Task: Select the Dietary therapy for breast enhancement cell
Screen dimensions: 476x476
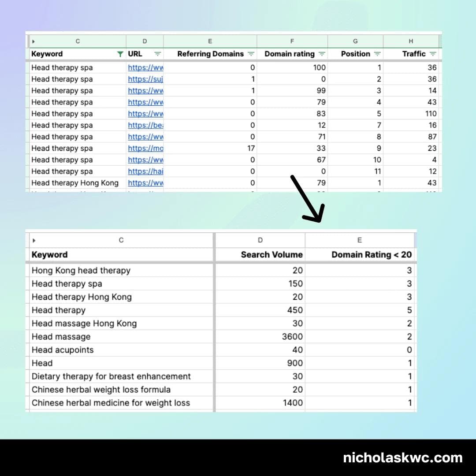Action: 111,376
